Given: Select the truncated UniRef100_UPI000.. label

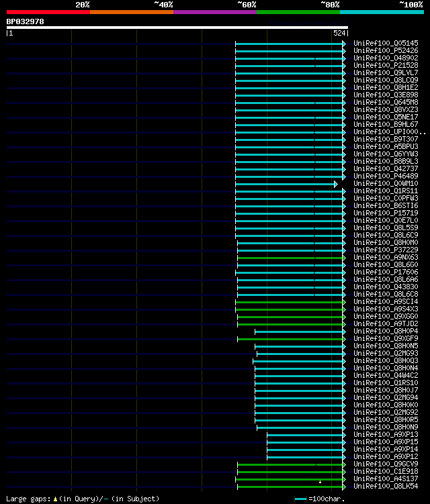Looking at the screenshot, I should click(390, 132).
